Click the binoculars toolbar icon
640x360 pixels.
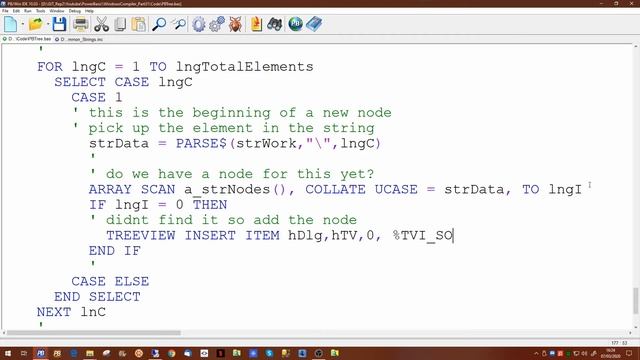(x=275, y=24)
